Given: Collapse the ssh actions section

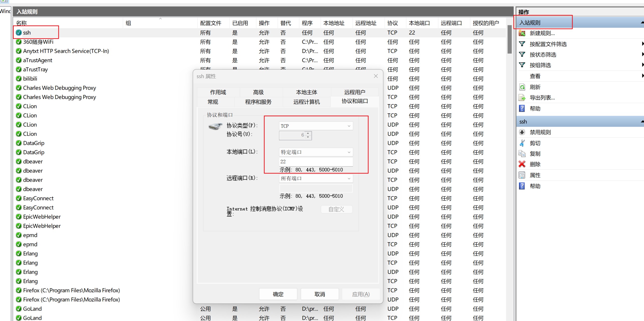Looking at the screenshot, I should click(642, 121).
